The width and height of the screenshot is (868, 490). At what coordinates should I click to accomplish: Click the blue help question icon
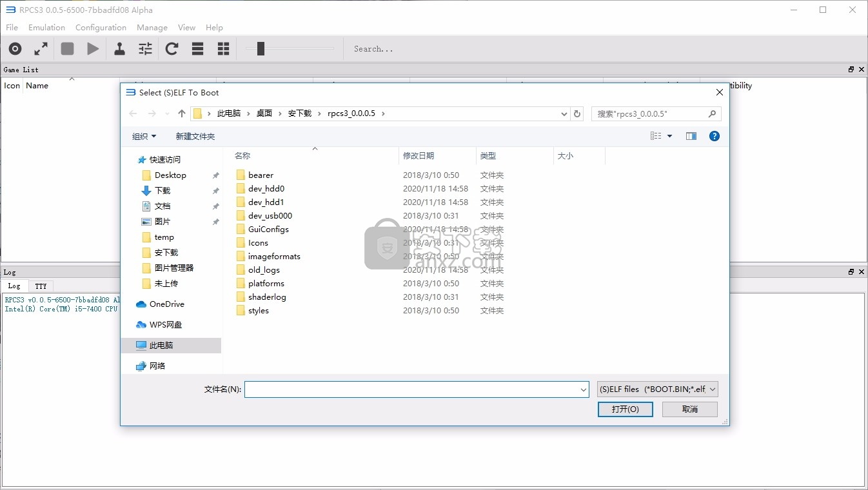[715, 136]
